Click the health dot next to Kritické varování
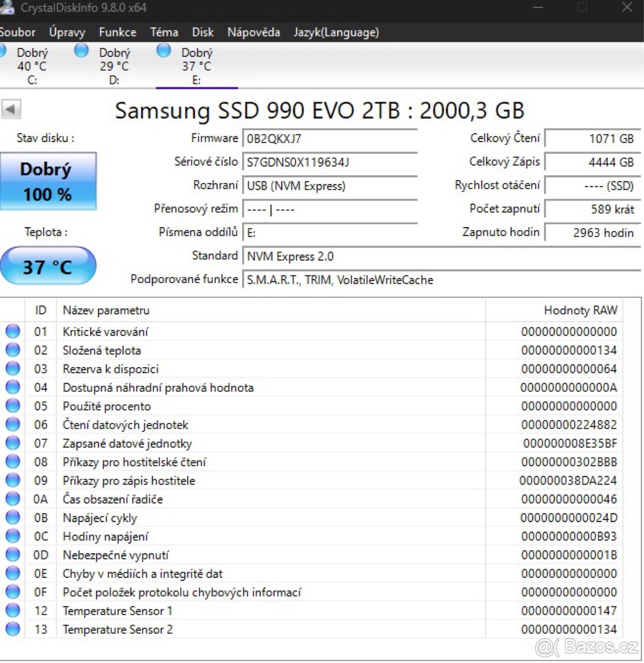Screen dimensions: 644x663 [x=12, y=330]
